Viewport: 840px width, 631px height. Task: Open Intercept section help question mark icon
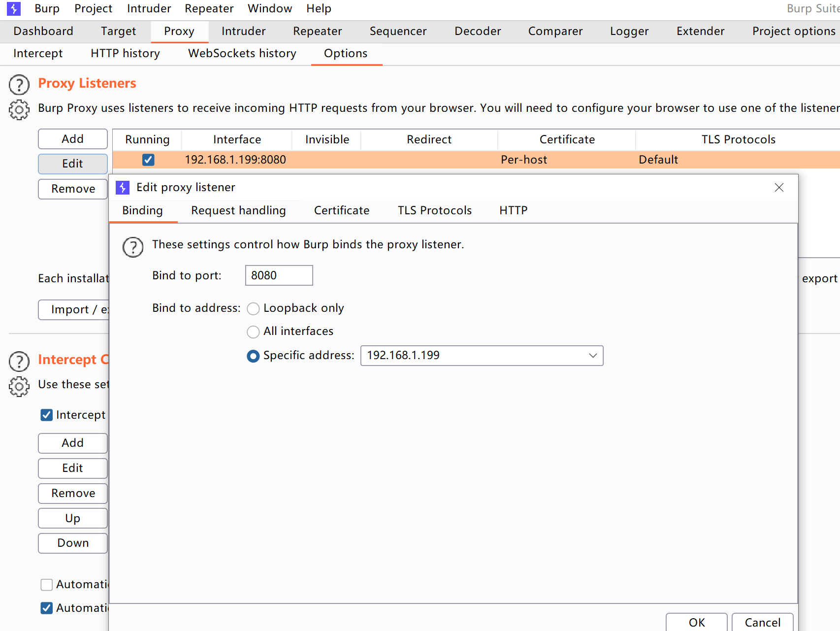[19, 361]
